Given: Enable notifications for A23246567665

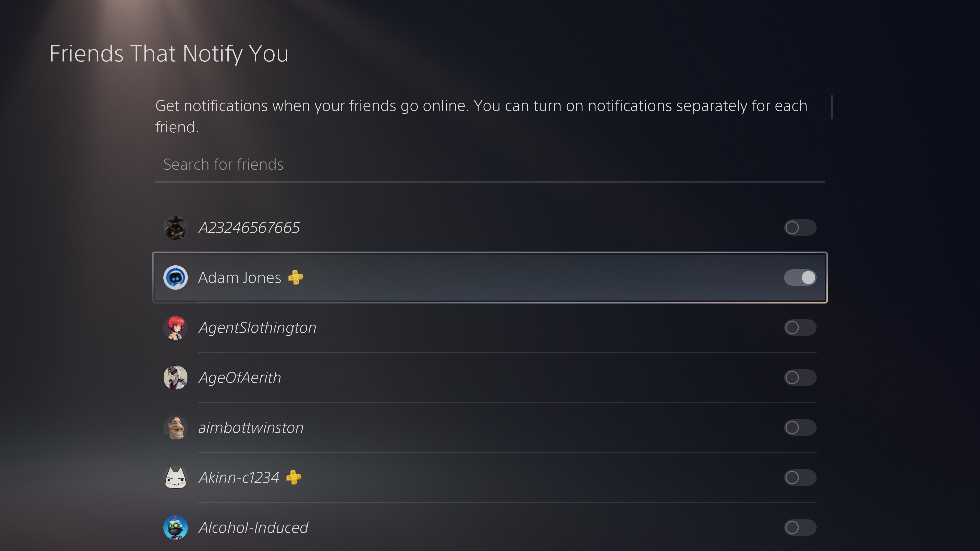Looking at the screenshot, I should click(800, 228).
